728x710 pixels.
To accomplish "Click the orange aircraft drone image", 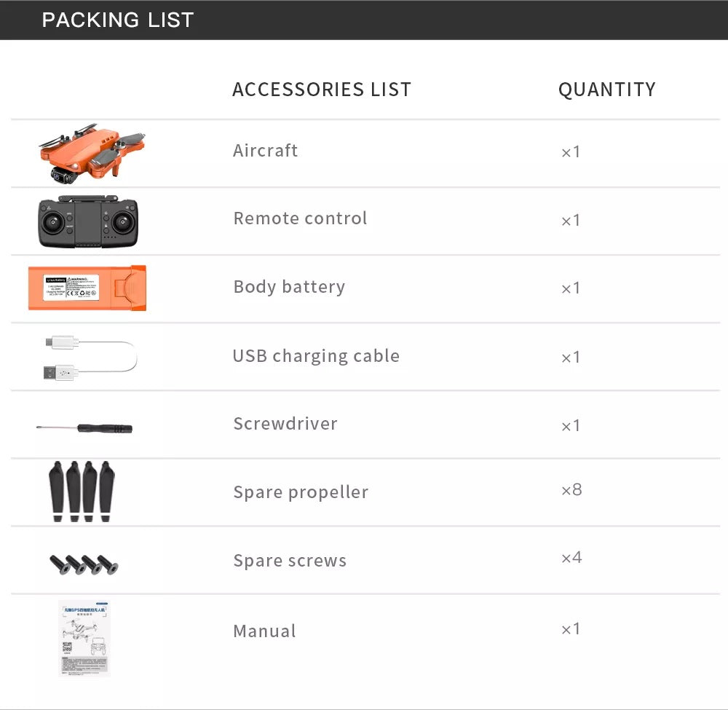I will coord(92,153).
